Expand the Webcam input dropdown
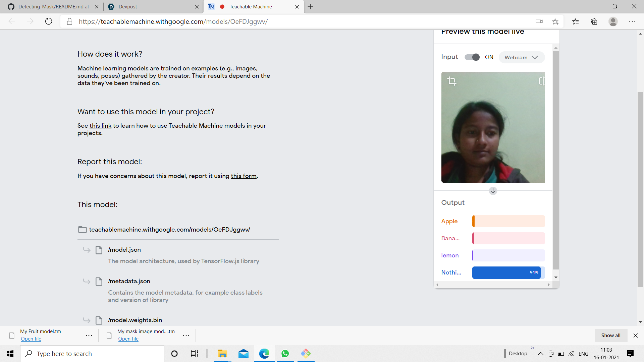The height and width of the screenshot is (362, 644). click(x=521, y=58)
